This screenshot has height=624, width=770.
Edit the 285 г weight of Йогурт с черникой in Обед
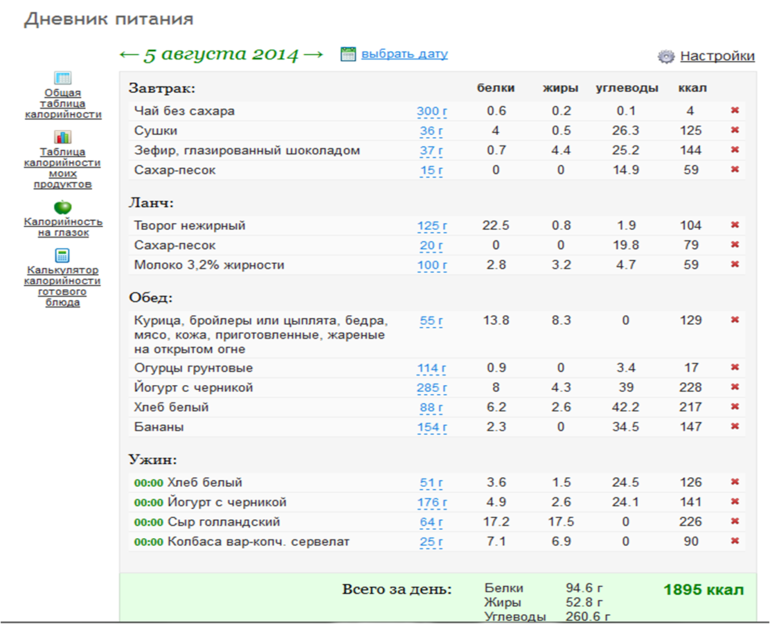[432, 388]
